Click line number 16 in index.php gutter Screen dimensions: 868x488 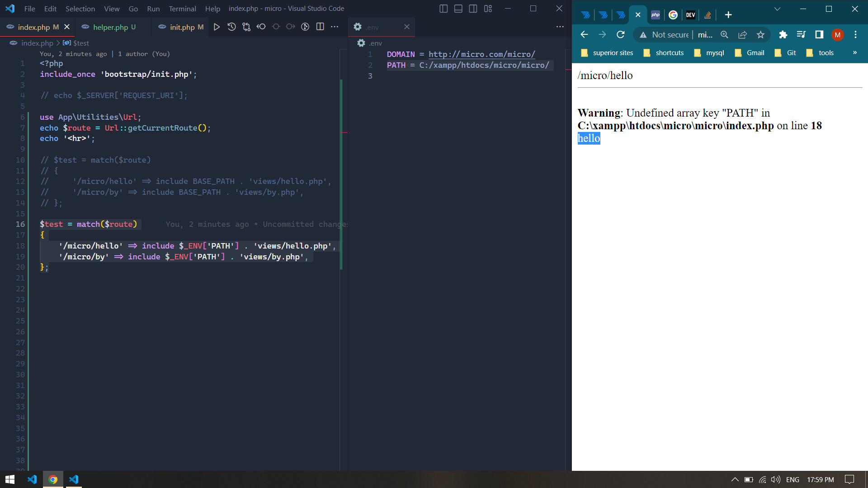click(x=20, y=224)
